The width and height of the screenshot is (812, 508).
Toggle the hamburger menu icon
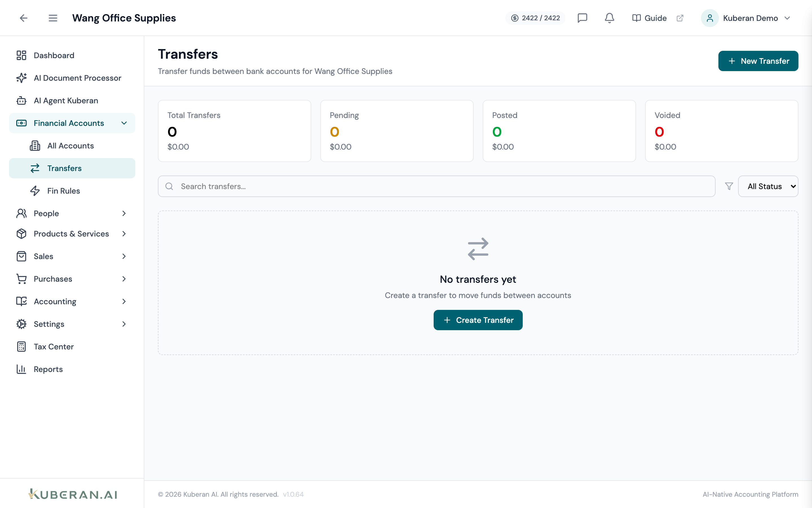click(53, 18)
